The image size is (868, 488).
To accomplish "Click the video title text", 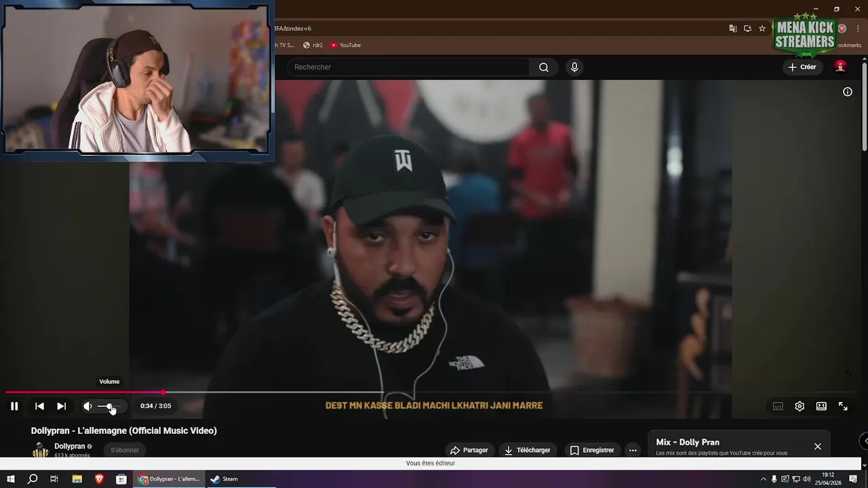I will click(124, 430).
